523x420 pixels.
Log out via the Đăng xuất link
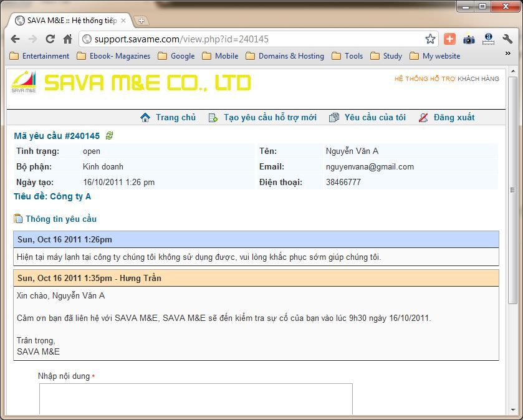click(x=454, y=117)
